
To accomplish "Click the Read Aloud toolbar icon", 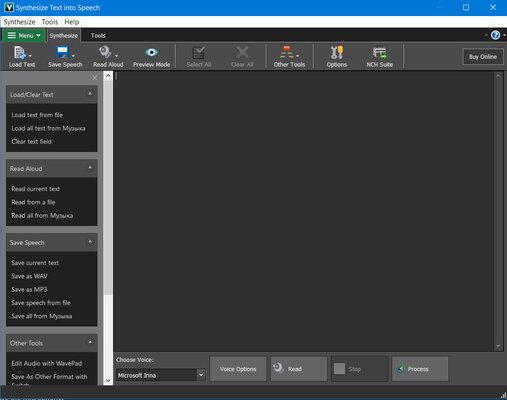I will coord(105,52).
